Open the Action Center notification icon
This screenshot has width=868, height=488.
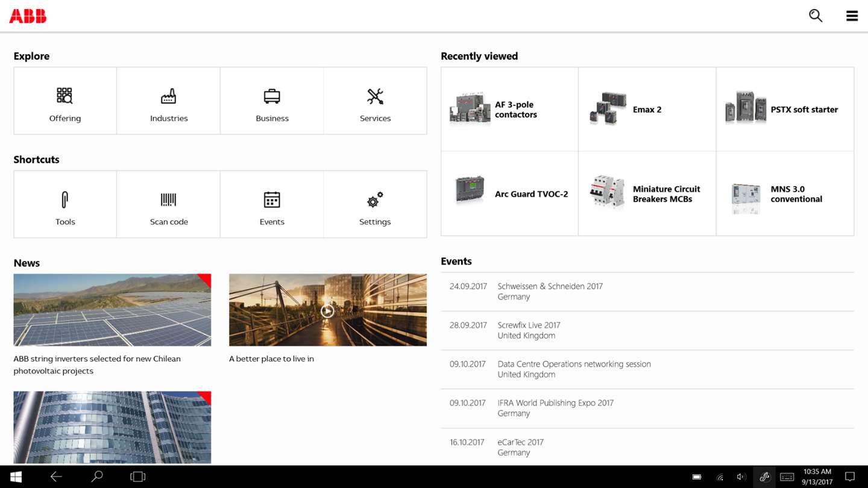coord(850,477)
